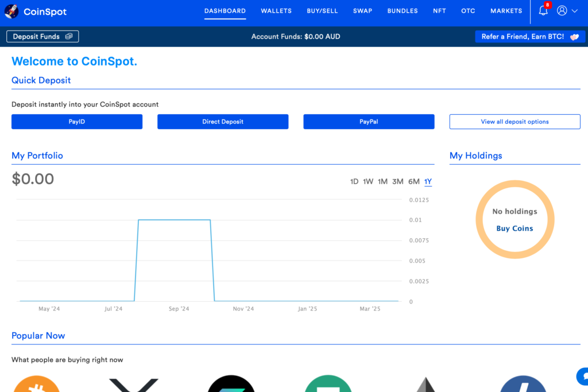
Task: Click the blue Litecoin coin icon
Action: pyautogui.click(x=523, y=384)
